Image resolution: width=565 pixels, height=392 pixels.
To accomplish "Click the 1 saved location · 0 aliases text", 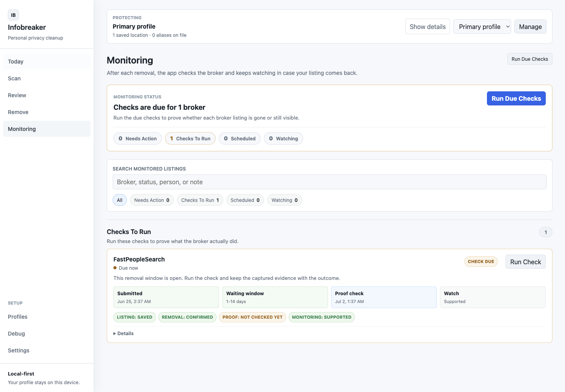I will tap(149, 35).
